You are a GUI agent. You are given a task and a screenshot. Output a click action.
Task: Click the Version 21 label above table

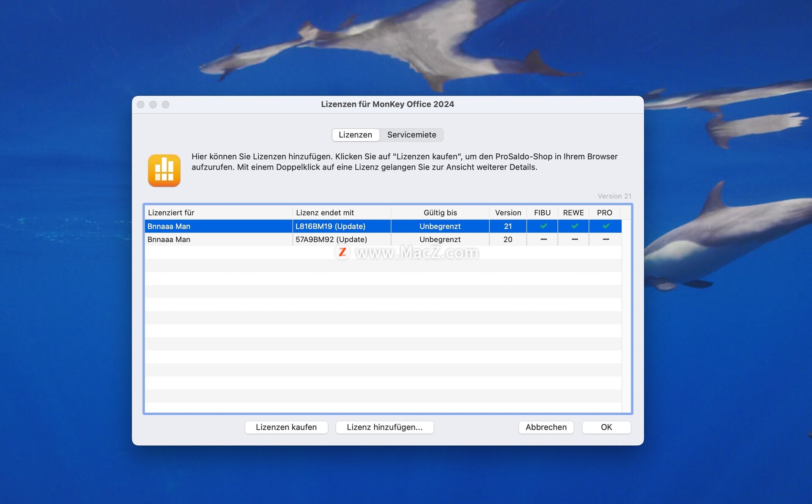[x=614, y=196]
